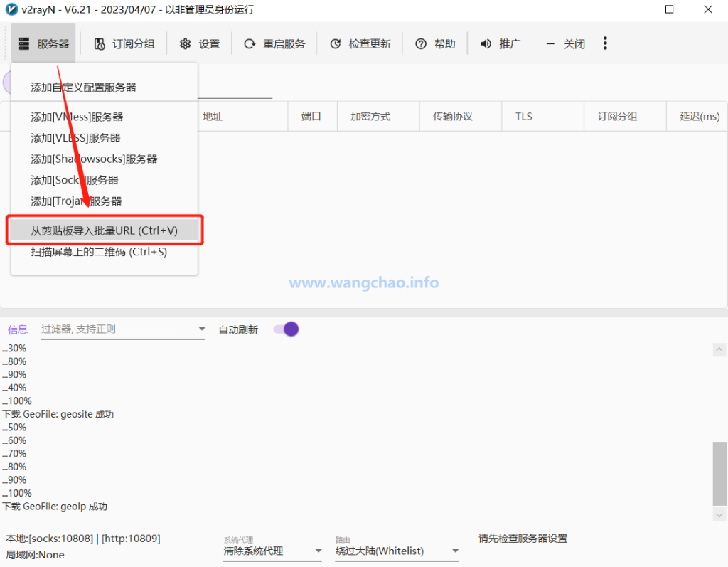This screenshot has height=567, width=728.
Task: Sort by the 订阅分组 column header
Action: click(625, 116)
